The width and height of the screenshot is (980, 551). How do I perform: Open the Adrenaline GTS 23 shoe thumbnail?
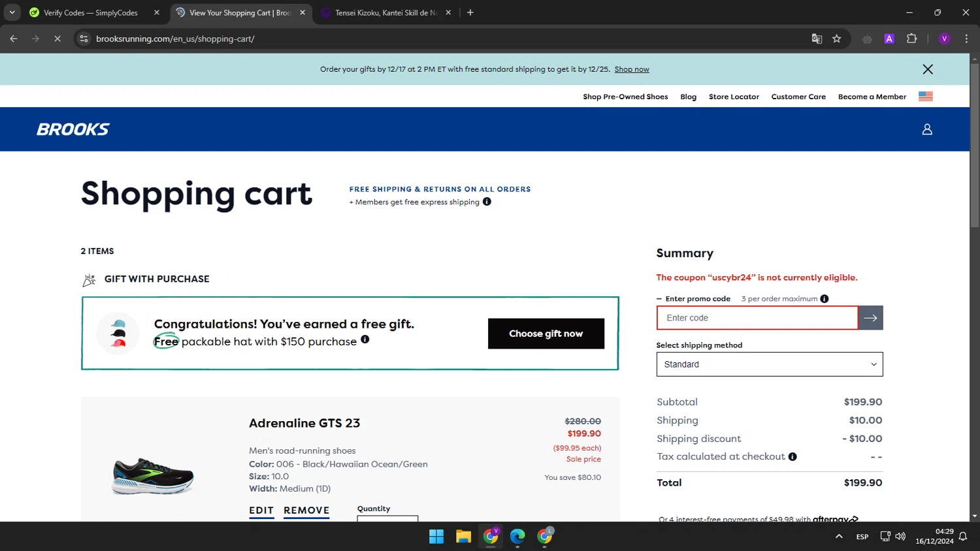pyautogui.click(x=153, y=475)
